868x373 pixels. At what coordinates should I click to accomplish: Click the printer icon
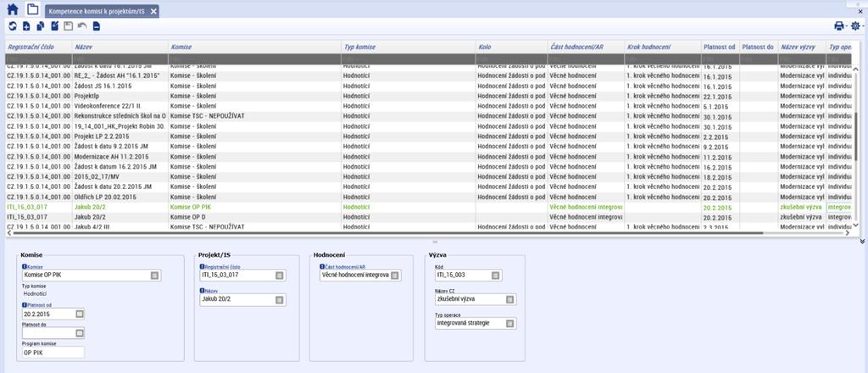838,26
